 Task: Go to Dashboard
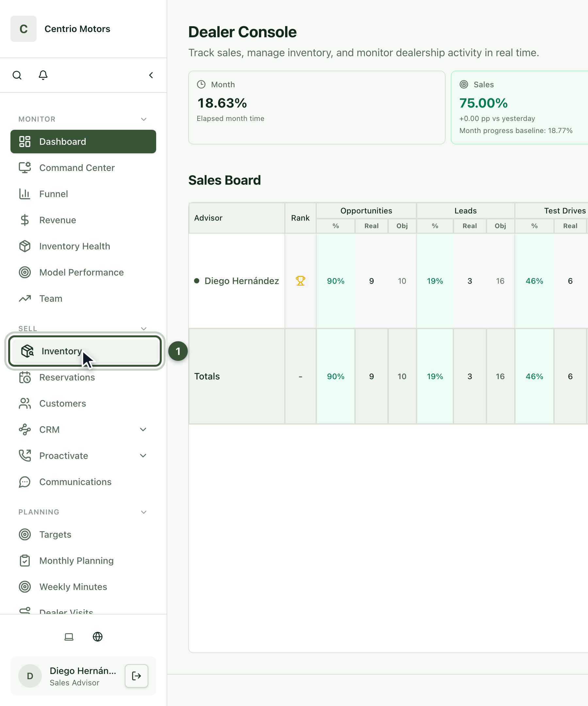(x=83, y=142)
